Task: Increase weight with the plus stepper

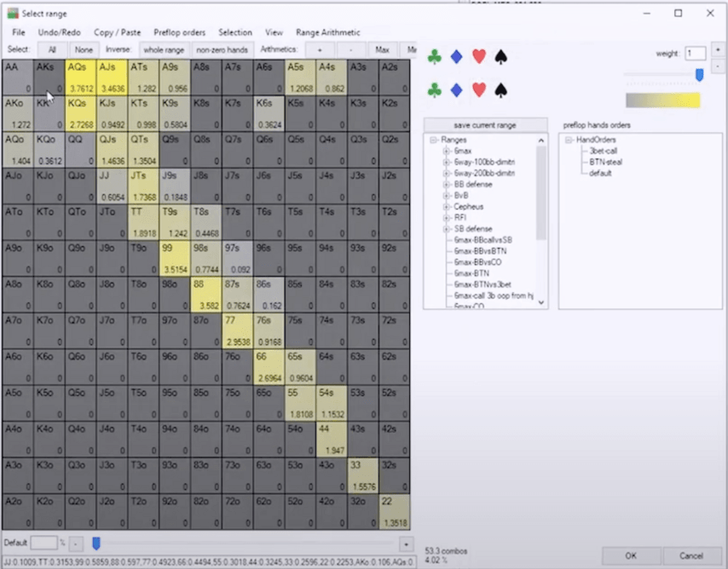Action: pos(718,49)
